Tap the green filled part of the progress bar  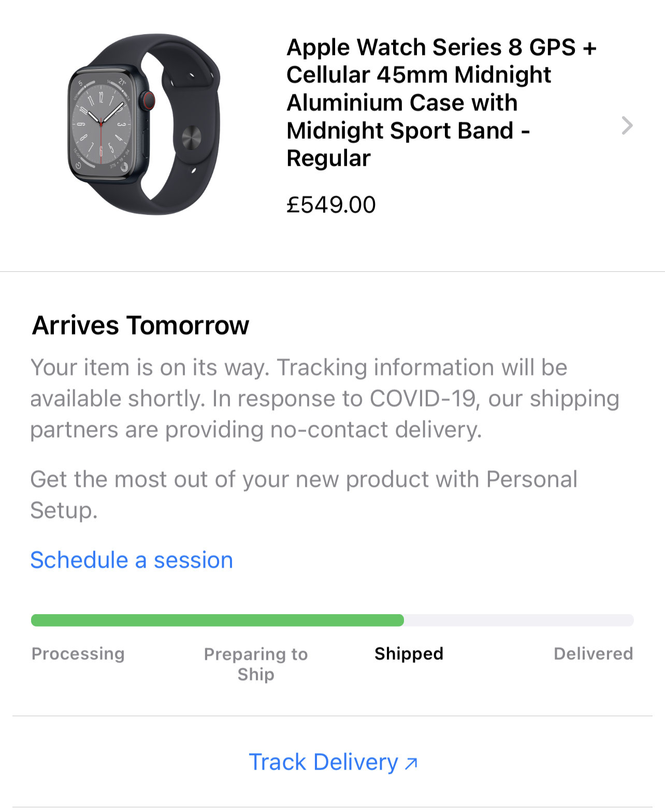click(218, 620)
